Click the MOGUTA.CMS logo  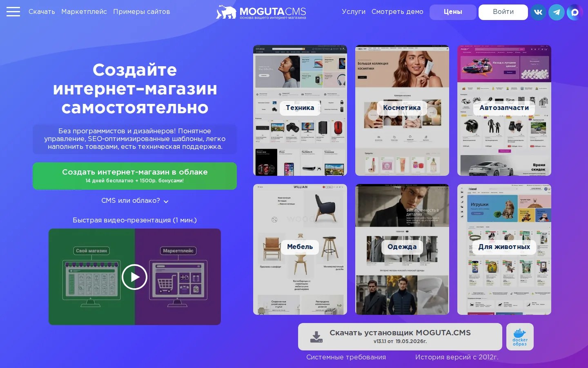coord(261,12)
